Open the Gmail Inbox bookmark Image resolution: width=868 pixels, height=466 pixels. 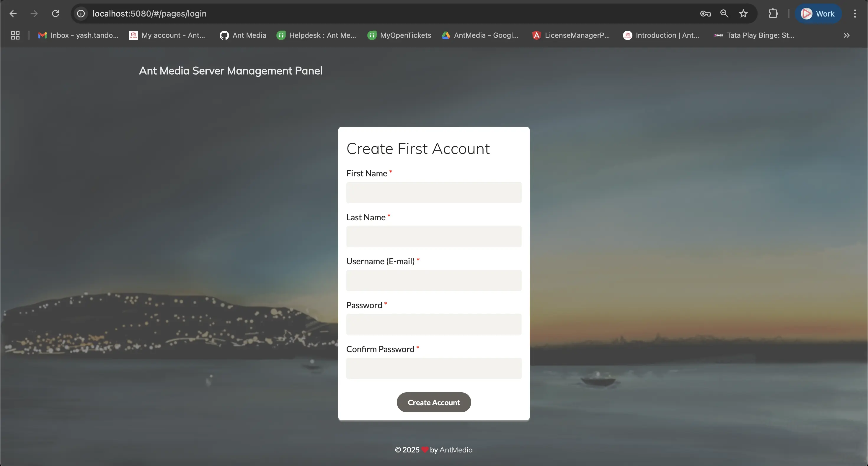coord(78,35)
